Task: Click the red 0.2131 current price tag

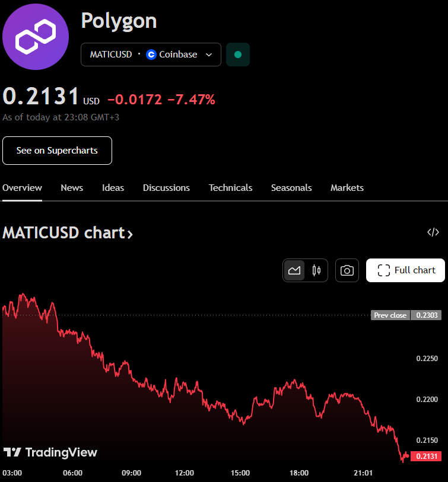Action: (x=426, y=456)
